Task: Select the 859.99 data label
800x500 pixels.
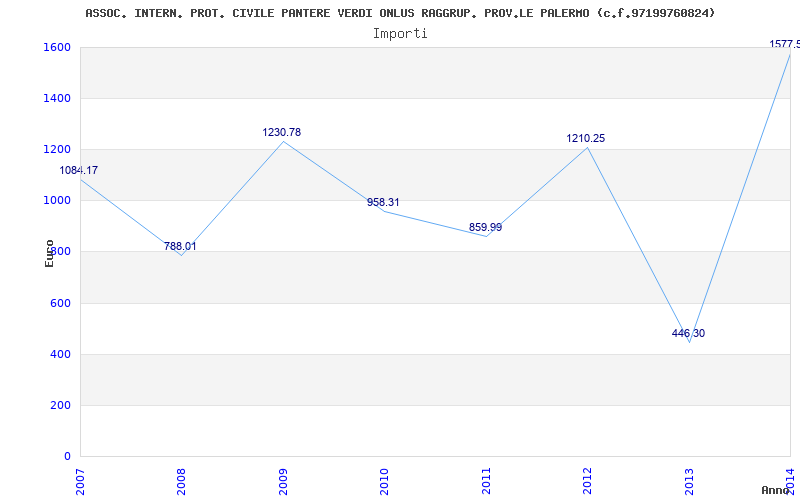Action: [x=485, y=227]
